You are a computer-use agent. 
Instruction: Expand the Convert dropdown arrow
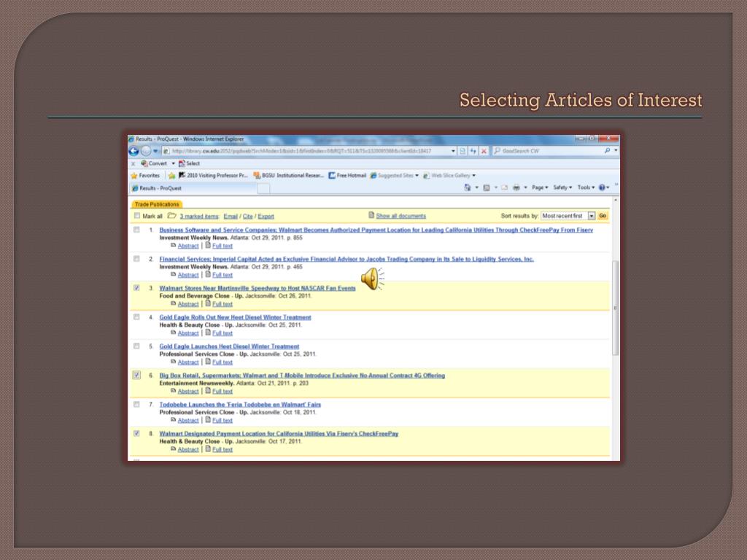(x=174, y=164)
